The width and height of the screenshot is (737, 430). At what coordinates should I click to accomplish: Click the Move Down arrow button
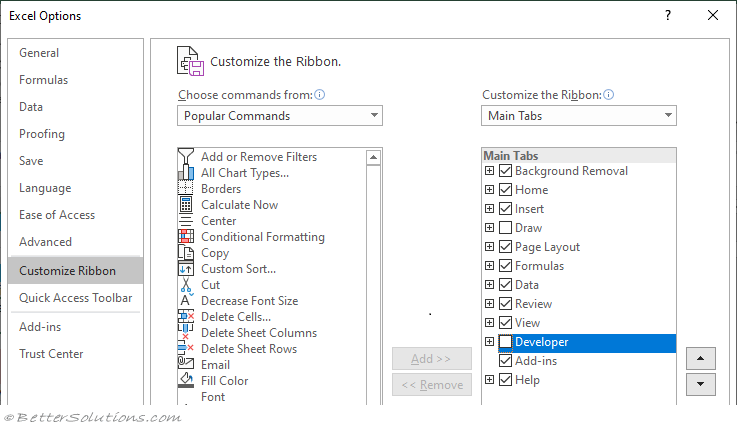(x=701, y=384)
